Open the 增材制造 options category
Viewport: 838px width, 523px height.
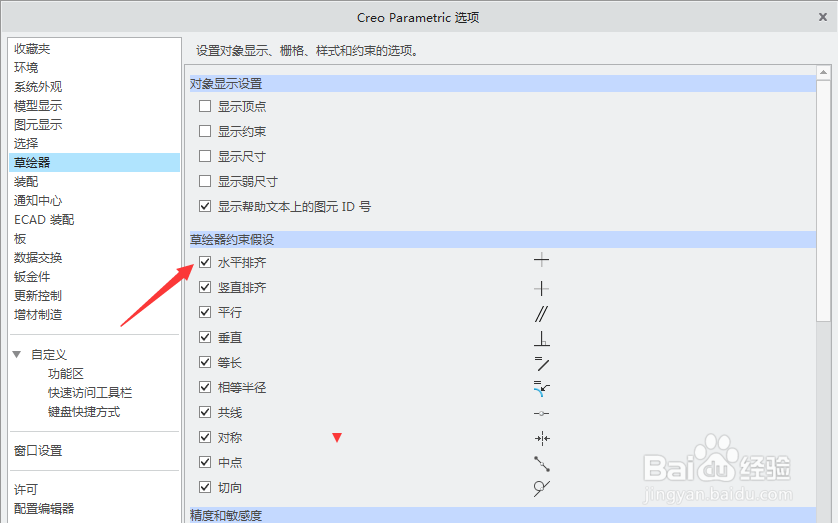38,315
